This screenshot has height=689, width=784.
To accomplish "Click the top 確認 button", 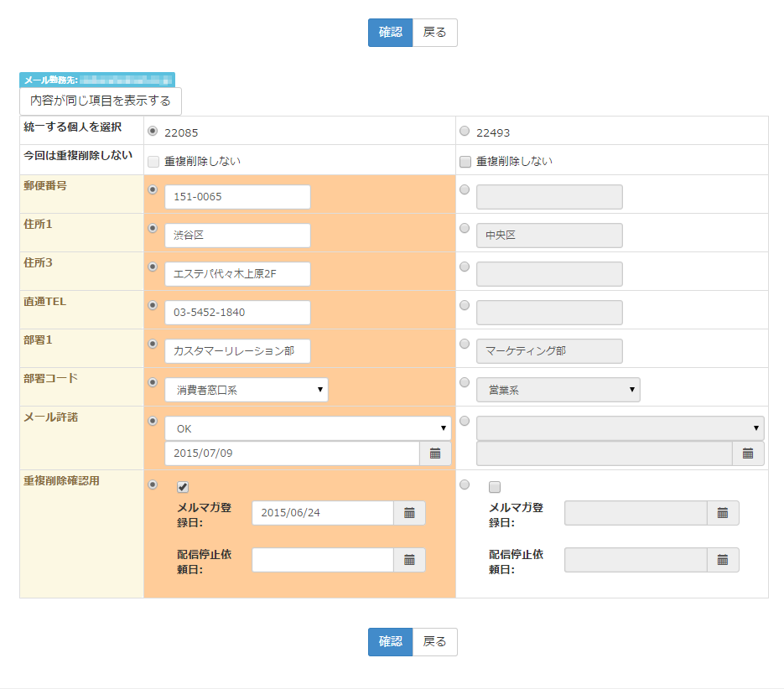I will [x=390, y=33].
